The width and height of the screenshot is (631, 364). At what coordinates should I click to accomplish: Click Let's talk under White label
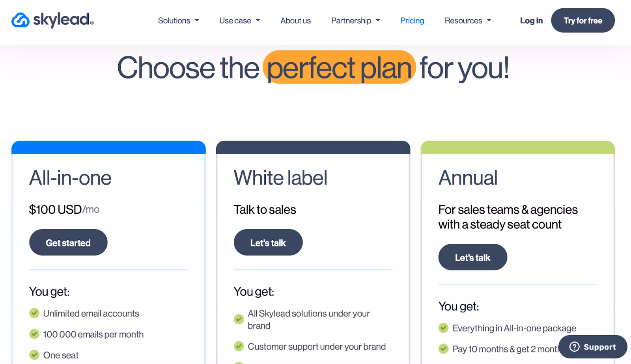268,242
